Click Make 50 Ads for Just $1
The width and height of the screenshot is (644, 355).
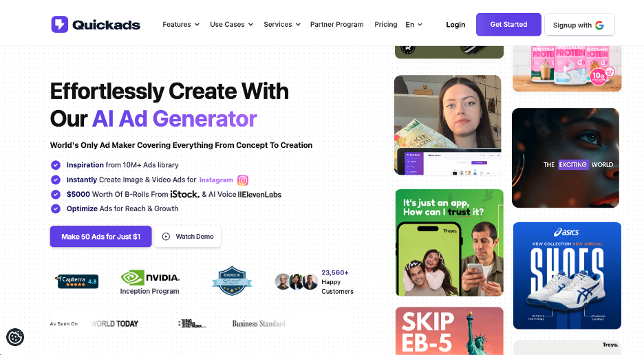coord(100,236)
